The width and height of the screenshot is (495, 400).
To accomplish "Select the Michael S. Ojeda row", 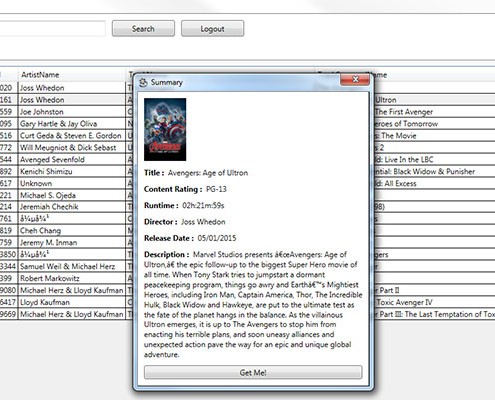I will coord(72,195).
